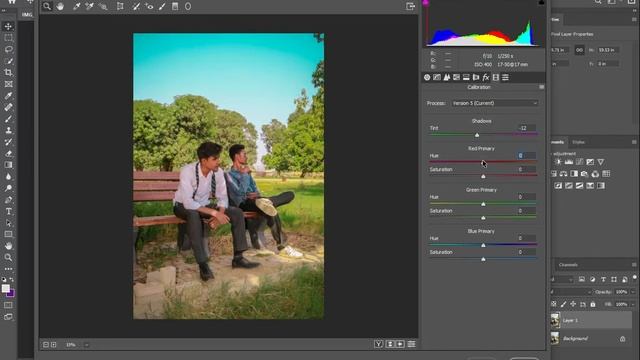This screenshot has width=640, height=360.
Task: Select the Pen tool
Action: 8,200
